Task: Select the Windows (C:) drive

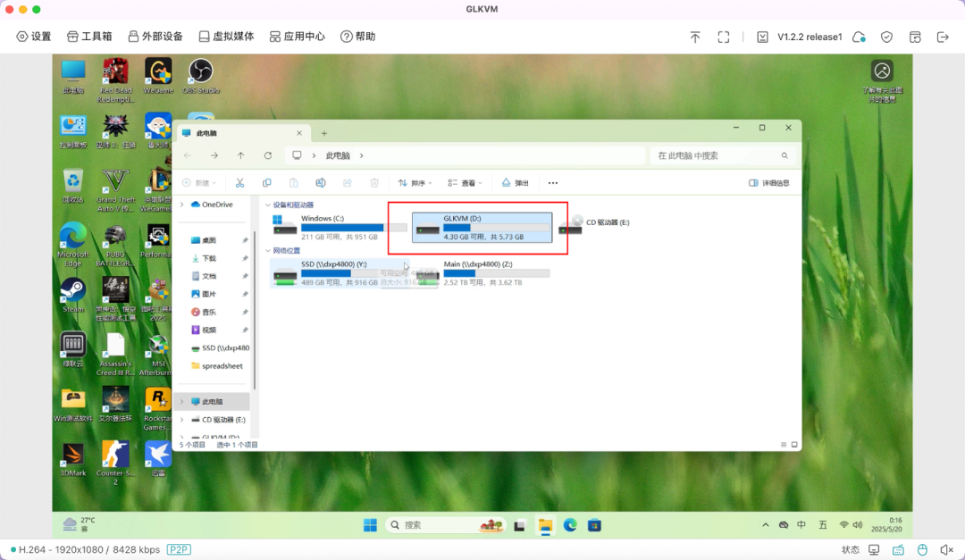Action: (x=330, y=227)
